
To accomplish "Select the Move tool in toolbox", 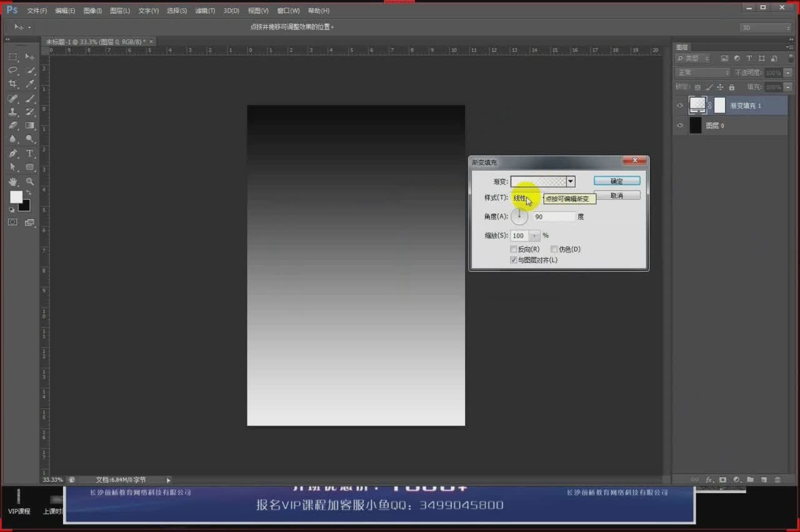I will 29,56.
